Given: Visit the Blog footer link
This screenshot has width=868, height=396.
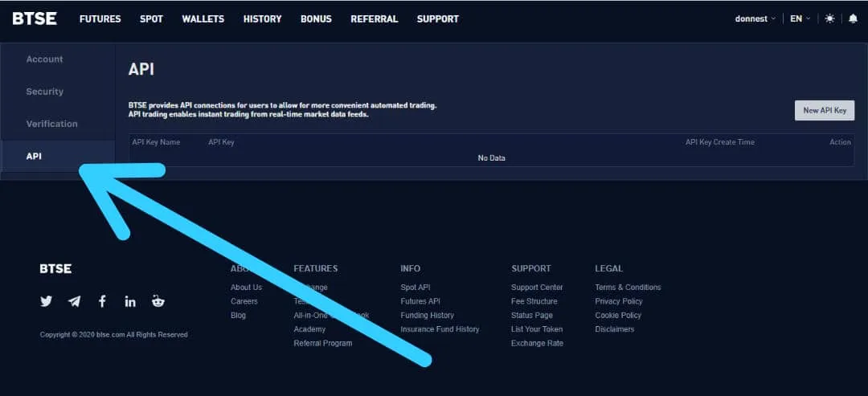Looking at the screenshot, I should (x=238, y=315).
